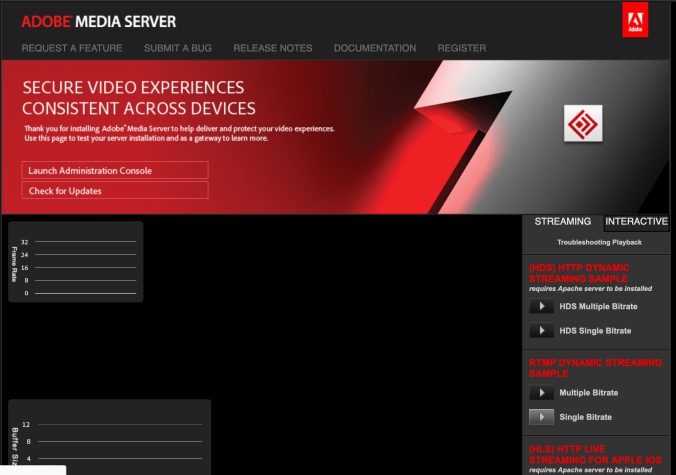Switch to the Streaming tab
The height and width of the screenshot is (475, 676).
pos(562,222)
